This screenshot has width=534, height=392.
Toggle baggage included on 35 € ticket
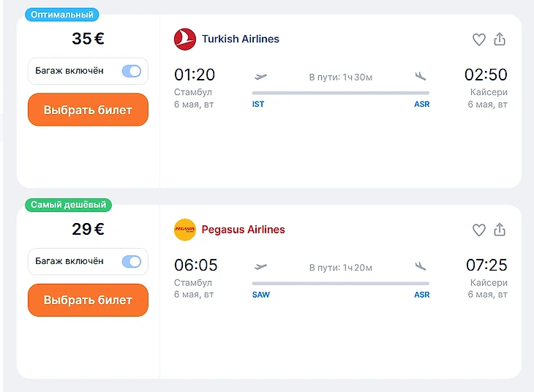pyautogui.click(x=132, y=71)
